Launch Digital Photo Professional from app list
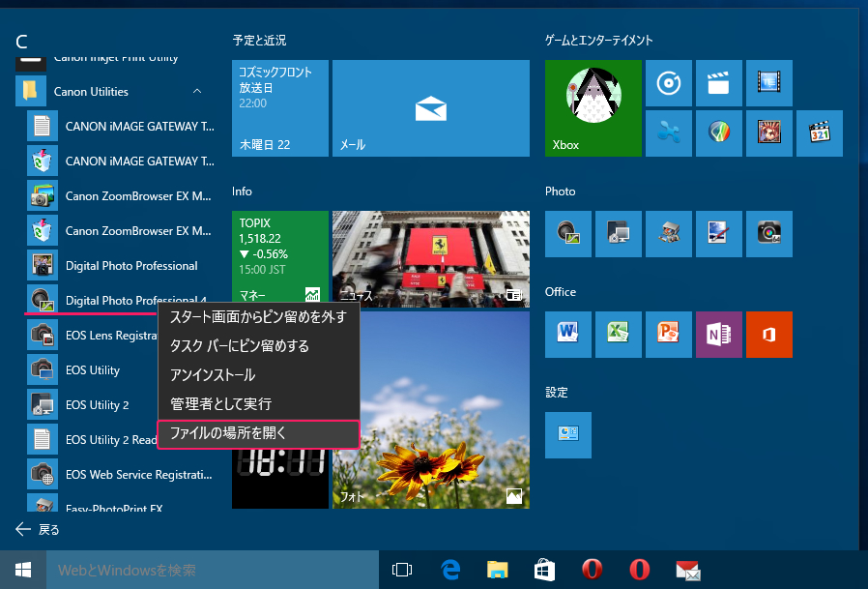 tap(122, 266)
